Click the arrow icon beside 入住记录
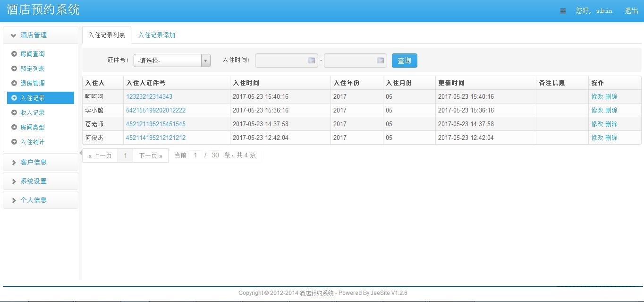Screen dimensions: 644x302 pos(14,98)
